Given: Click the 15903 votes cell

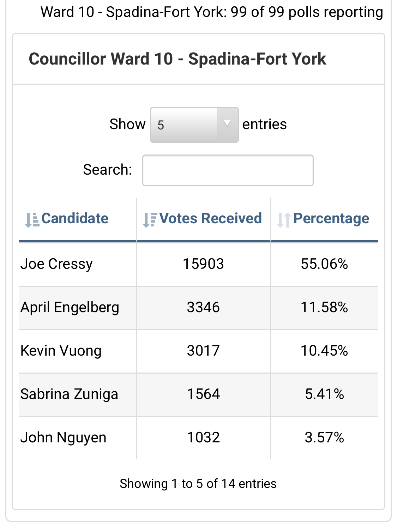Looking at the screenshot, I should click(203, 264).
